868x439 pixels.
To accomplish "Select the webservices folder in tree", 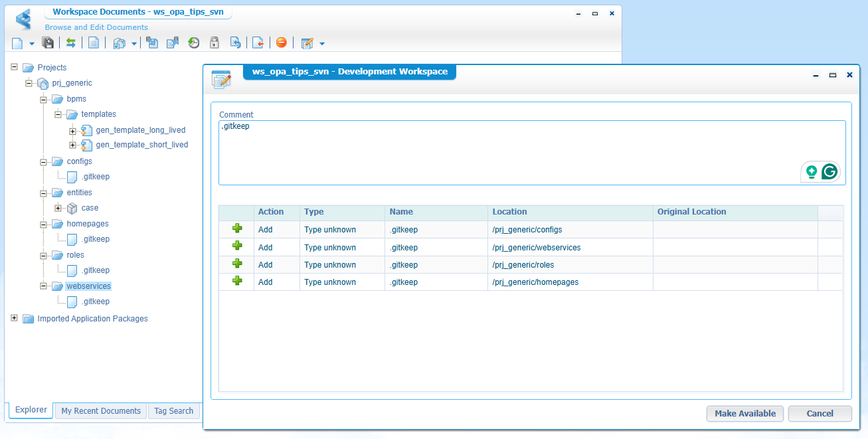I will tap(88, 286).
